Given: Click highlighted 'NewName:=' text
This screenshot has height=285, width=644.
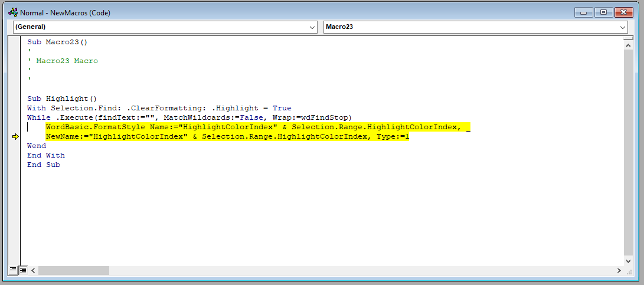Looking at the screenshot, I should click(67, 137).
